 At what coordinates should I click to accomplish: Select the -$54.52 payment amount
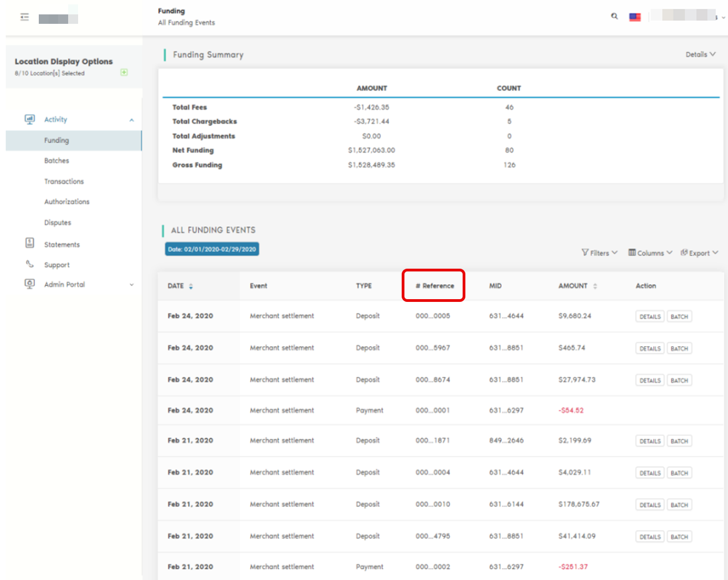pos(571,410)
